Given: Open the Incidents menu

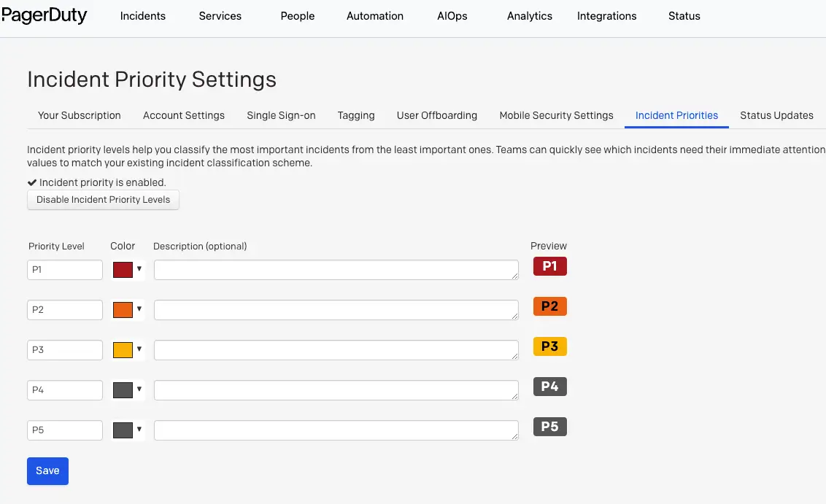Looking at the screenshot, I should coord(143,16).
